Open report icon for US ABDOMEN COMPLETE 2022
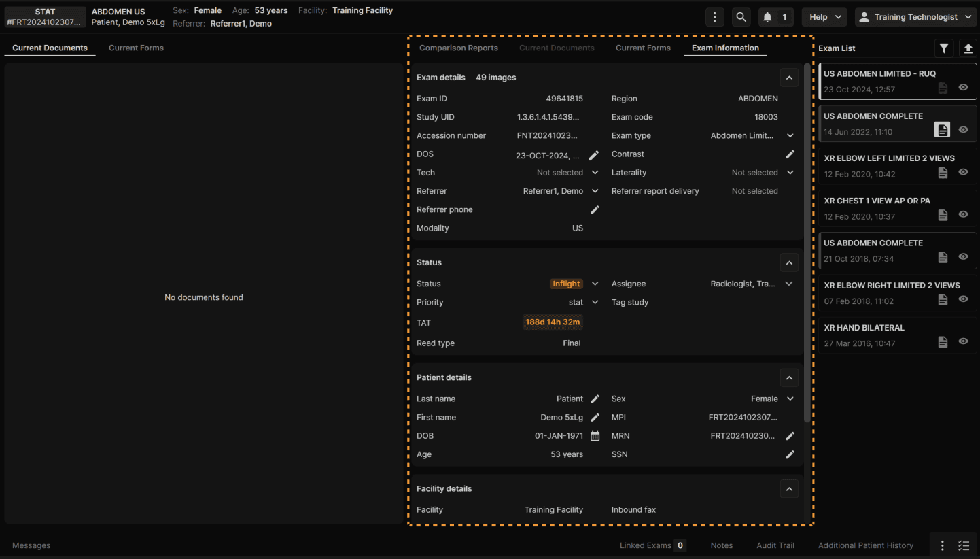The height and width of the screenshot is (559, 980). pos(942,130)
